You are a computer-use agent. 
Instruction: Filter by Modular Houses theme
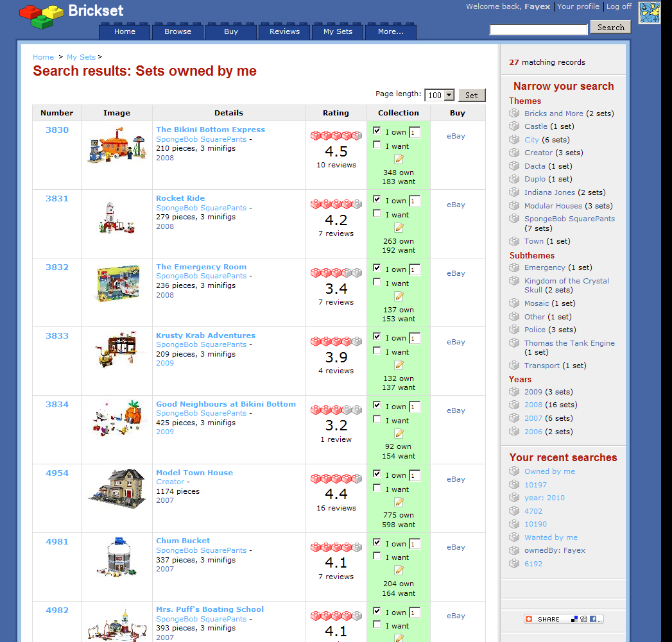coord(553,206)
